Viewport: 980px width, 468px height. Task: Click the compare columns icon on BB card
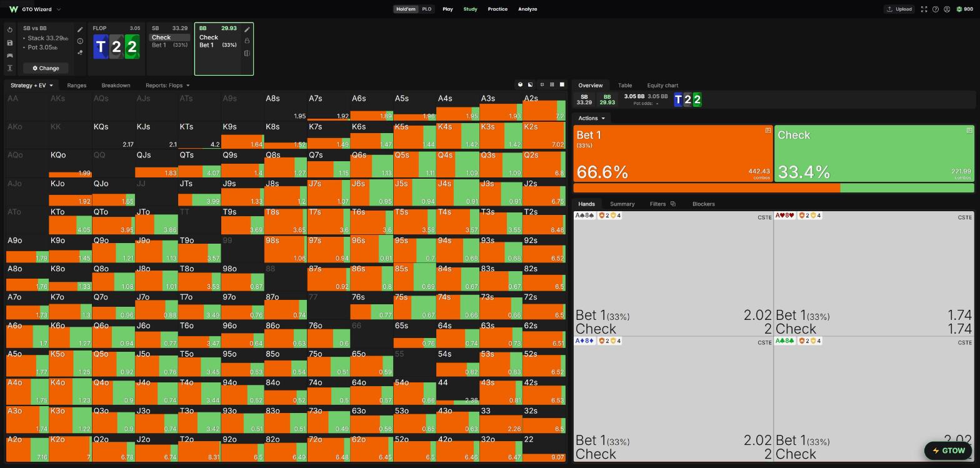point(247,53)
